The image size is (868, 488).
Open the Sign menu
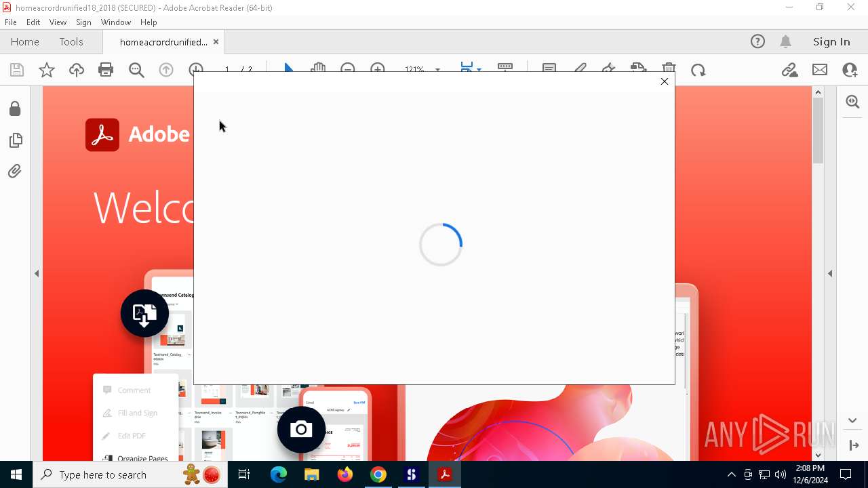tap(84, 22)
